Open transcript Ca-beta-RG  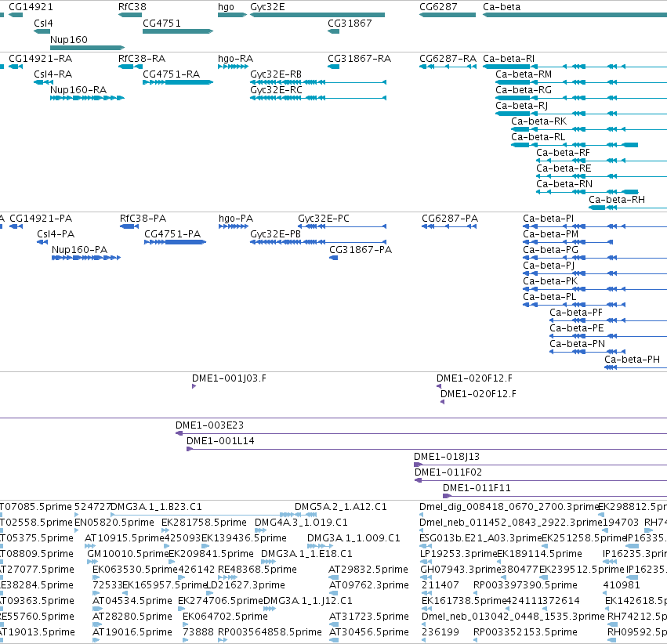(x=524, y=90)
